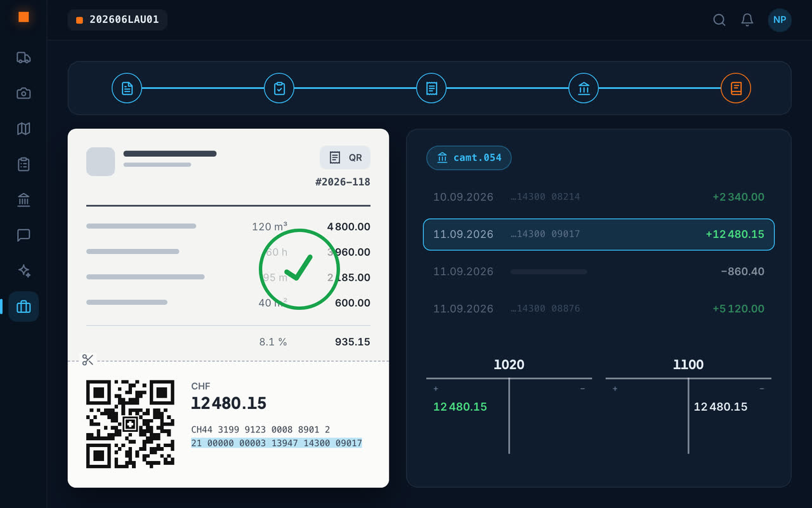Open the map sidebar icon
This screenshot has width=812, height=508.
23,129
